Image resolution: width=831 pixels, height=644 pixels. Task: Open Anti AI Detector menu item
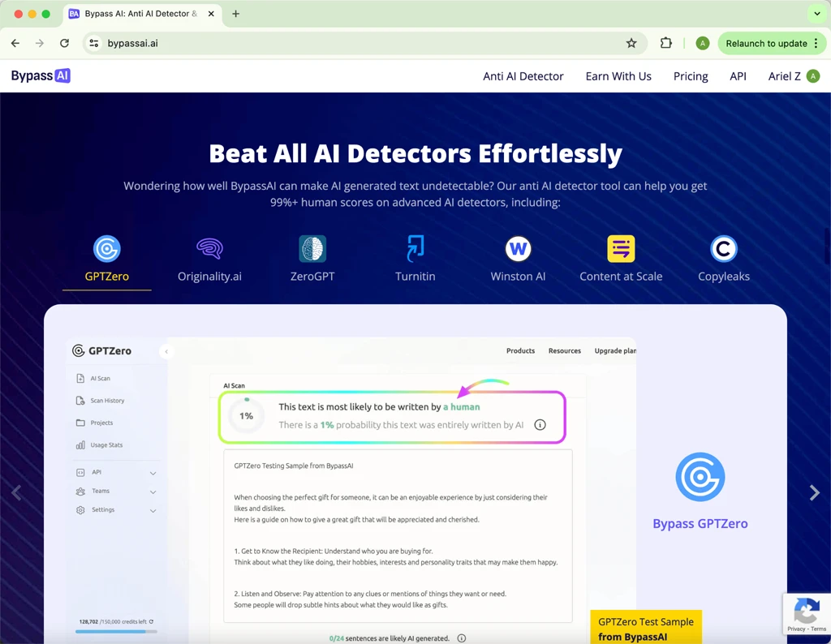point(523,76)
